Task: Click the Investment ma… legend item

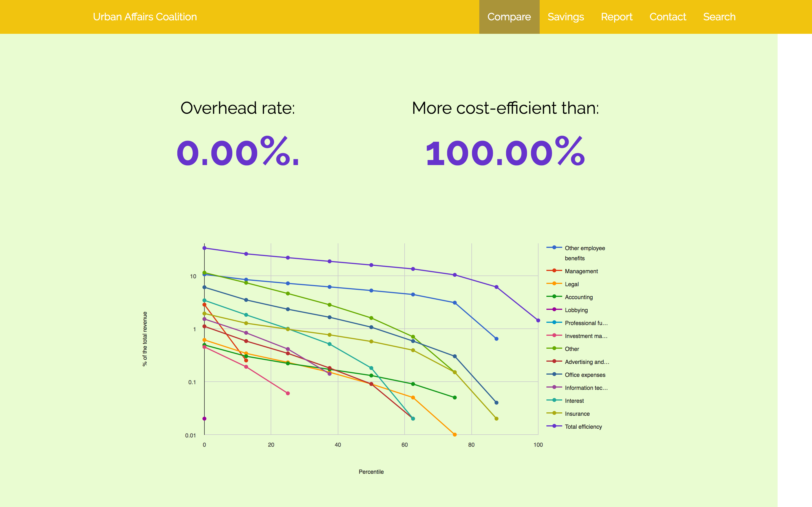Action: (586, 336)
